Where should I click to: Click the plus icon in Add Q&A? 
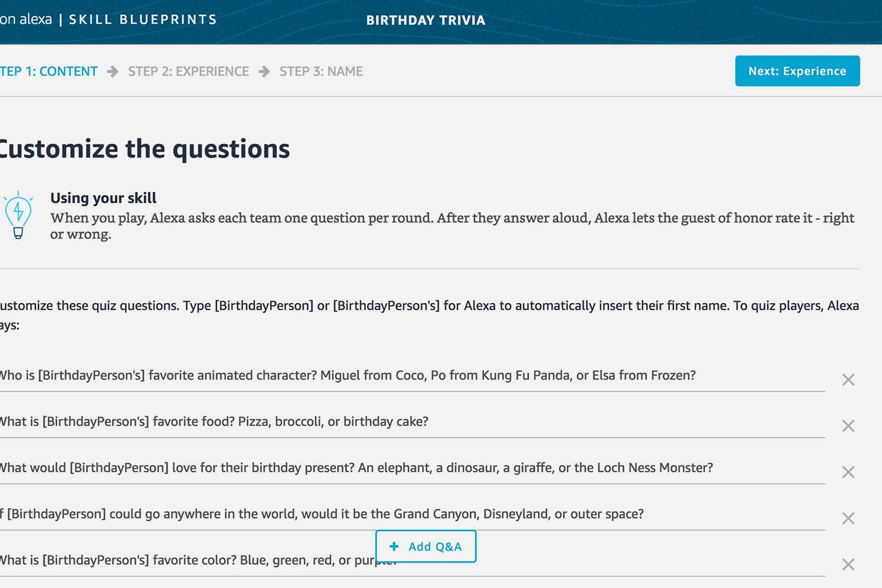point(394,546)
